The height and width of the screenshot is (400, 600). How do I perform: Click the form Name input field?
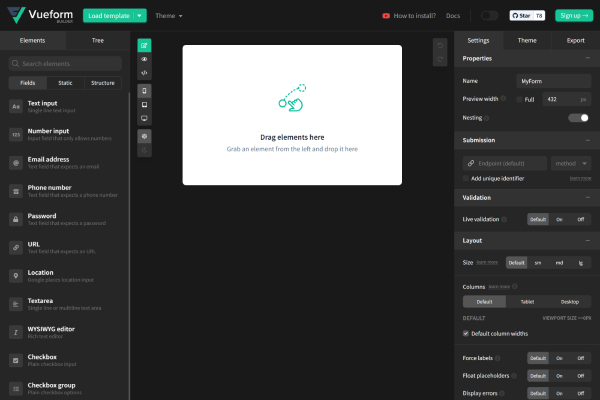coord(553,81)
